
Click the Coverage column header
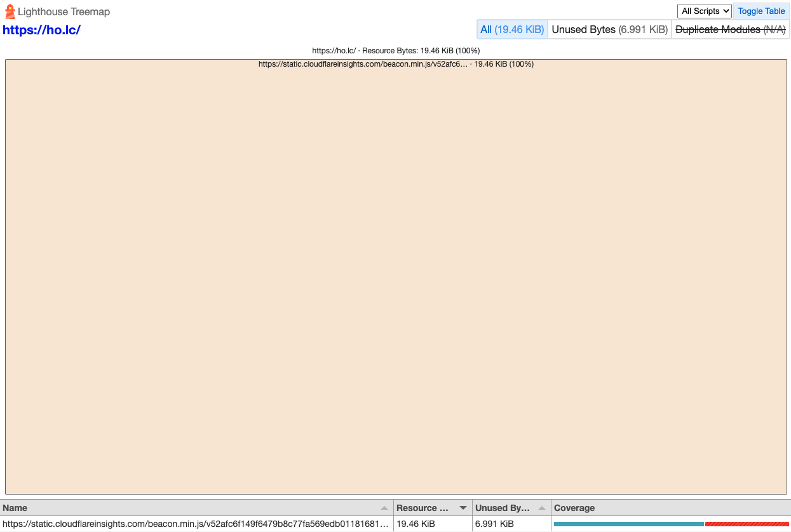pyautogui.click(x=574, y=507)
